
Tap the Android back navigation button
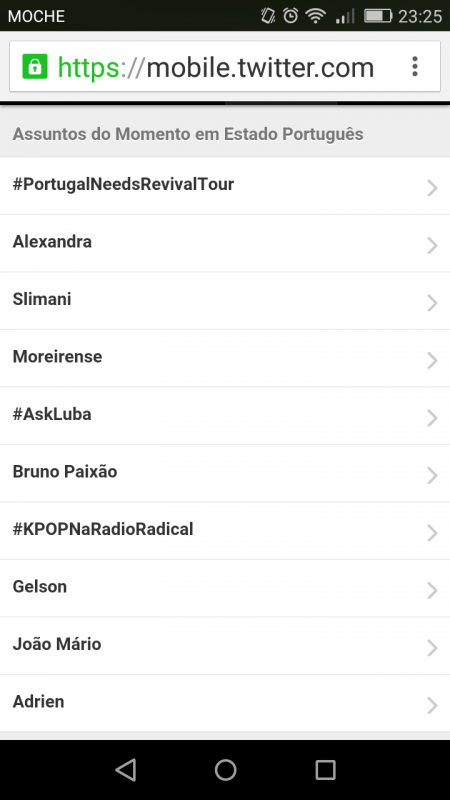(126, 769)
